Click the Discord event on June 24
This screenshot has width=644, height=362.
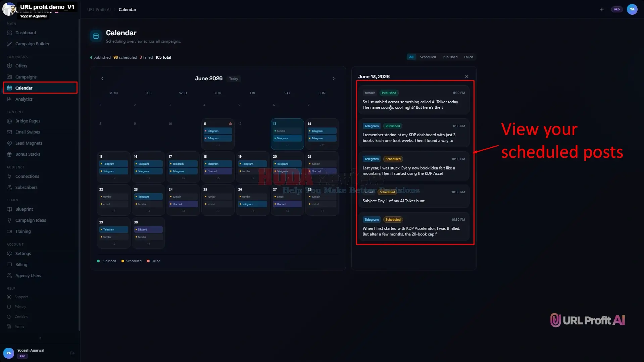(183, 204)
